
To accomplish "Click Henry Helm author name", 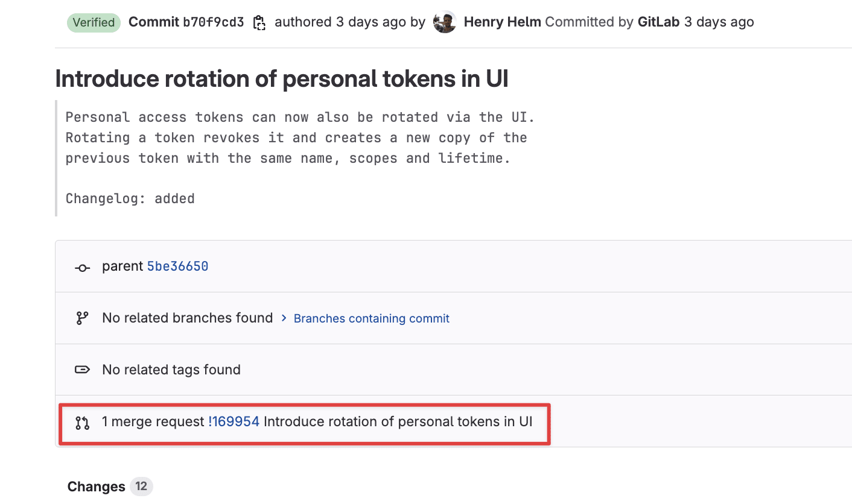I will [x=502, y=22].
